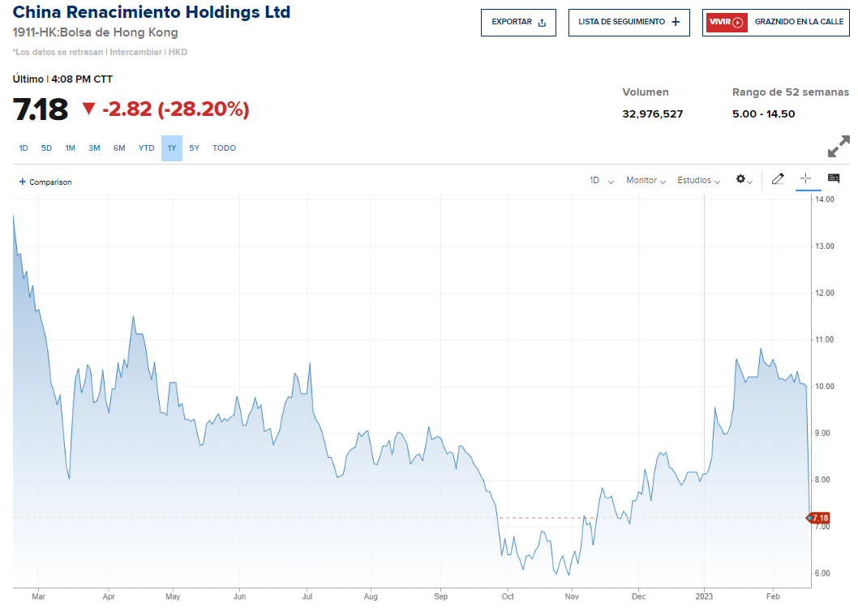
Task: Click the fullscreen expand arrows icon
Action: (838, 147)
